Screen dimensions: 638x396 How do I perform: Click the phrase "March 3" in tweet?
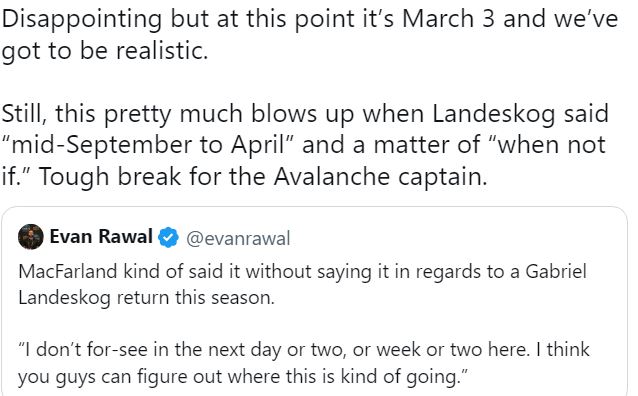pos(448,19)
